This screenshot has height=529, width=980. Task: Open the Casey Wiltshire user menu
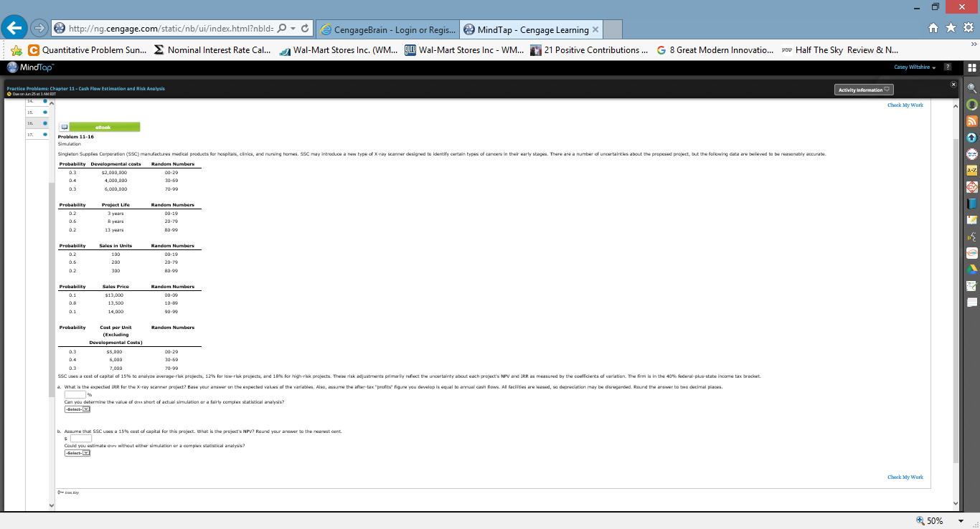(x=915, y=67)
